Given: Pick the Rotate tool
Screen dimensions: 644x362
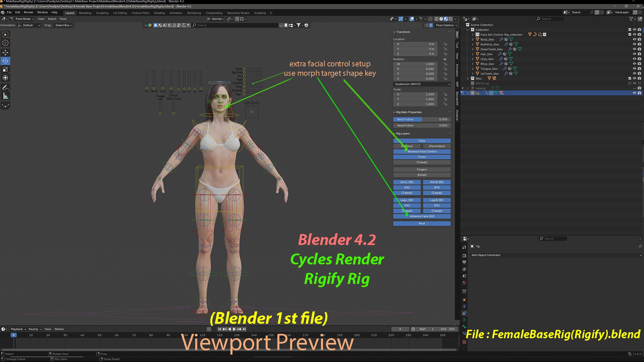Looking at the screenshot, I should pyautogui.click(x=5, y=61).
